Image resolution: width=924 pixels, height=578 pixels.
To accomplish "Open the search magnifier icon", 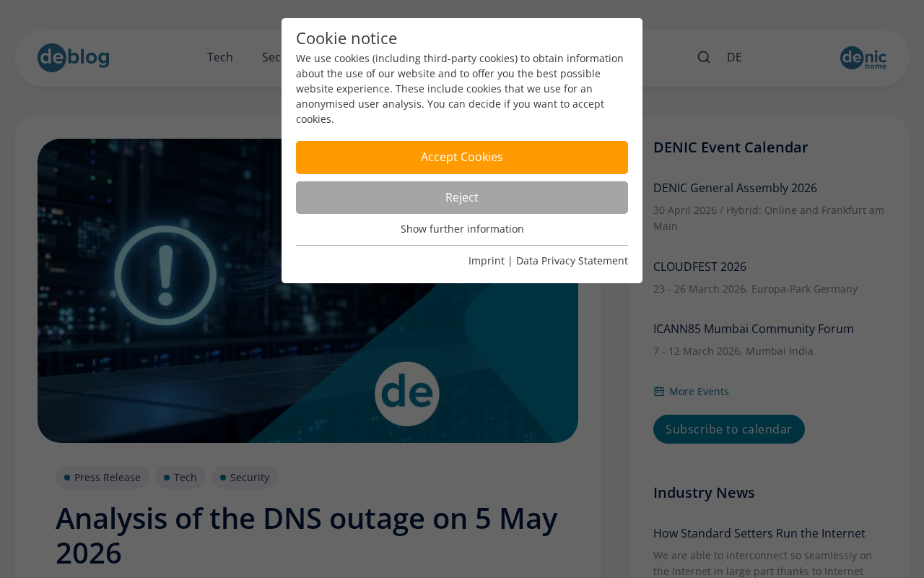I will coord(704,57).
